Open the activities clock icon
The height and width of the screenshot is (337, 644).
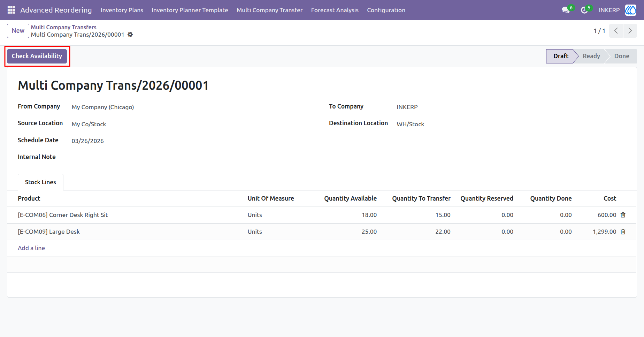click(584, 10)
